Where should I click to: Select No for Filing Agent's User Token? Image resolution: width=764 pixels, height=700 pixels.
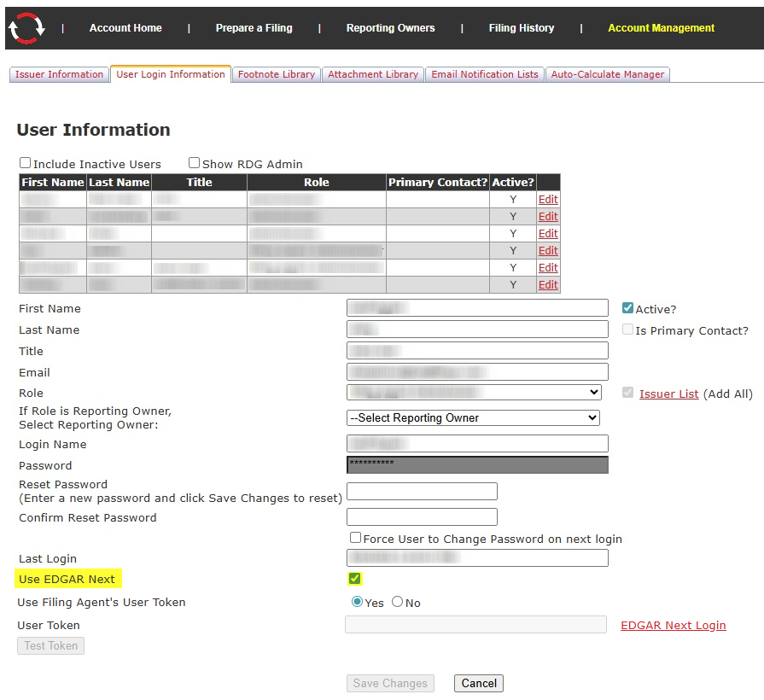click(x=397, y=602)
